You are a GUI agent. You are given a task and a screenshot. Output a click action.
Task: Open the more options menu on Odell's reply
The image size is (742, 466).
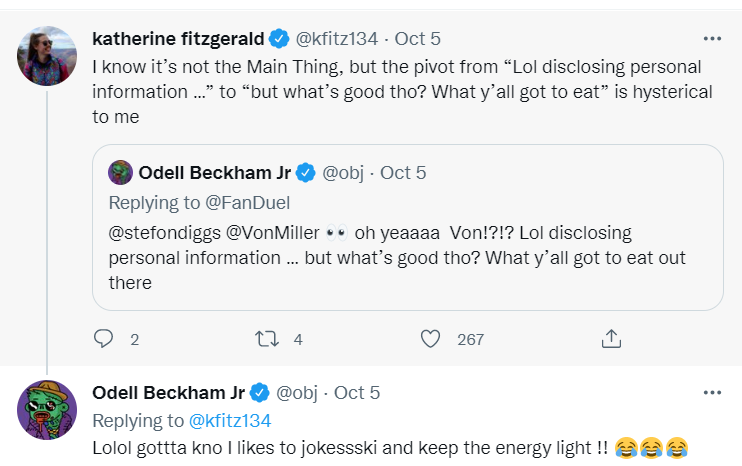point(712,393)
